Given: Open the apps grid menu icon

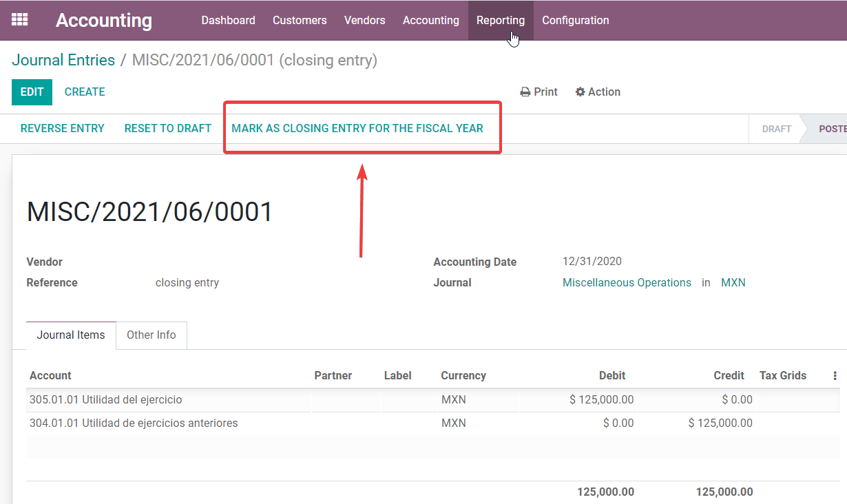Looking at the screenshot, I should tap(20, 20).
